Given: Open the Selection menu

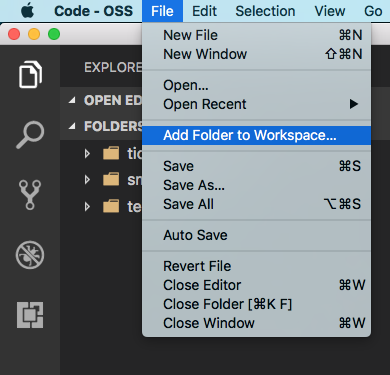Looking at the screenshot, I should 265,11.
